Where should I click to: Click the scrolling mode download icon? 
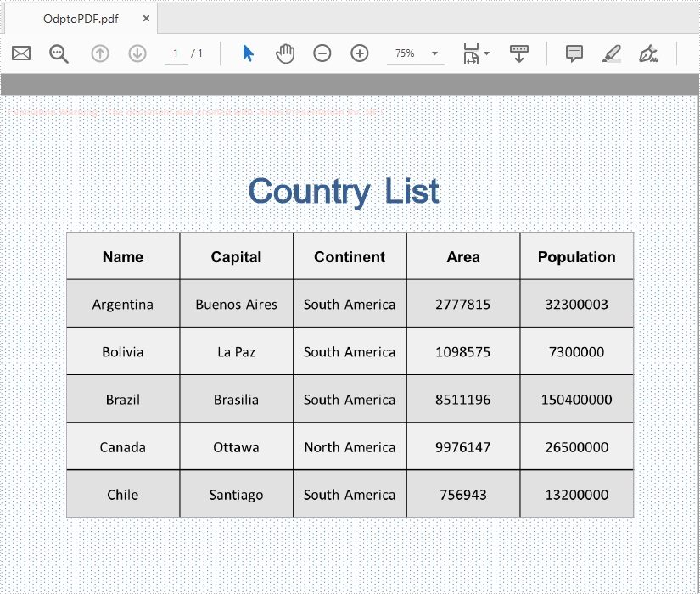coord(518,53)
